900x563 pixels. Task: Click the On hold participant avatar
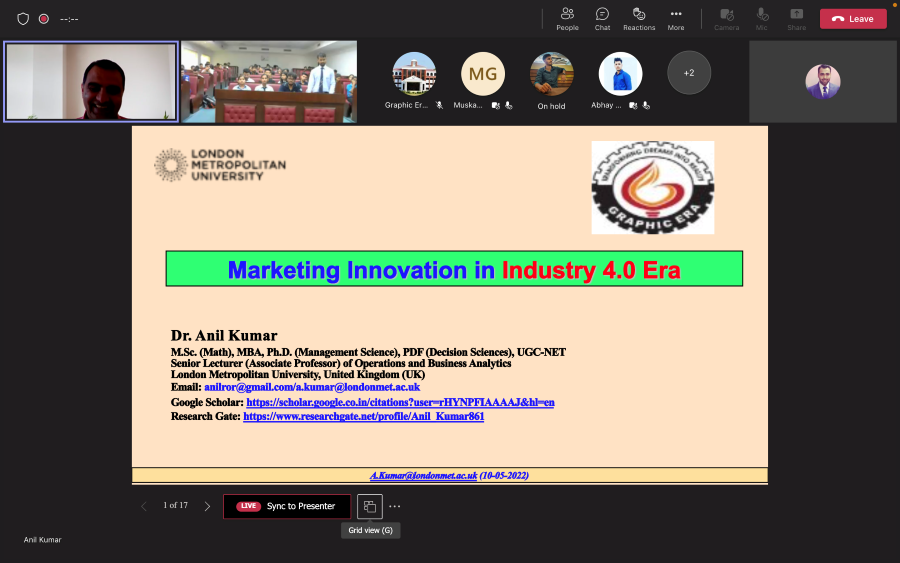[552, 73]
